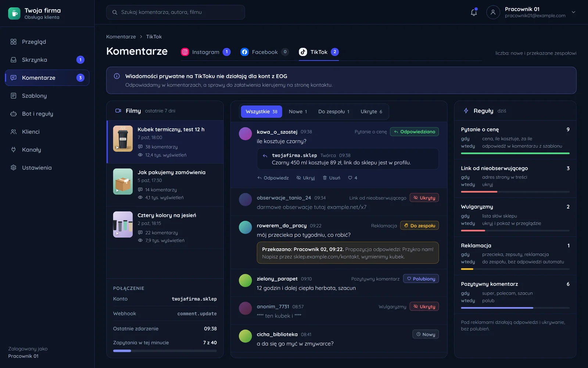Click Usuń on the kawa_o_szostej comment
This screenshot has height=368, width=588.
[331, 178]
